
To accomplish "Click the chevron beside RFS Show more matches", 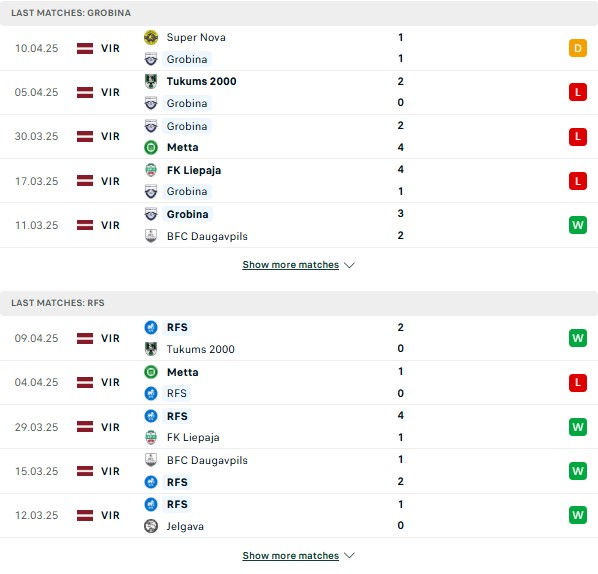I will point(349,556).
